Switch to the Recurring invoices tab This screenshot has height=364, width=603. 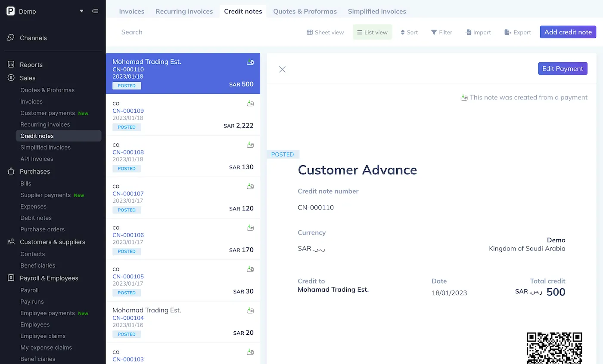coord(184,11)
